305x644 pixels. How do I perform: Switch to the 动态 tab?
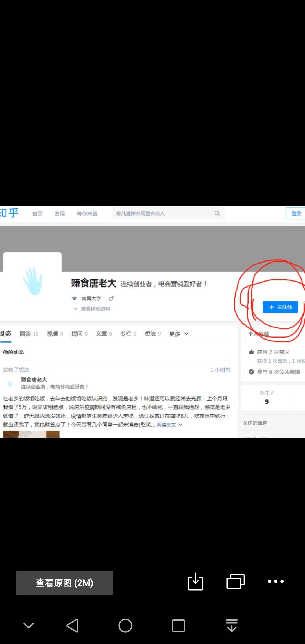pos(6,334)
